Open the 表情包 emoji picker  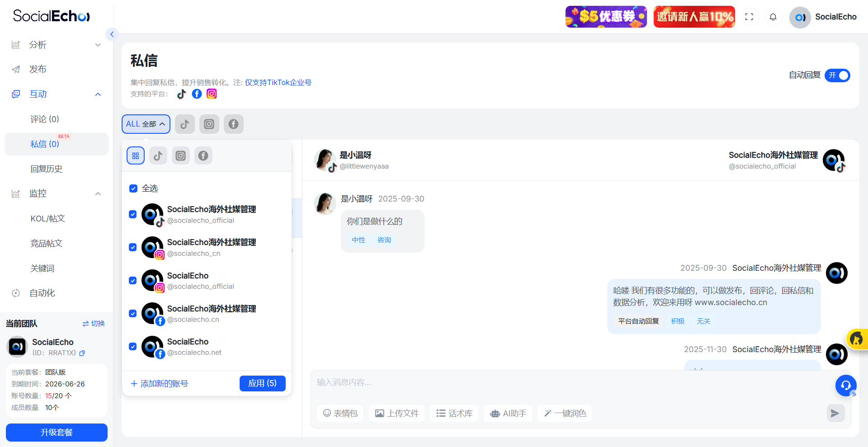(x=340, y=413)
